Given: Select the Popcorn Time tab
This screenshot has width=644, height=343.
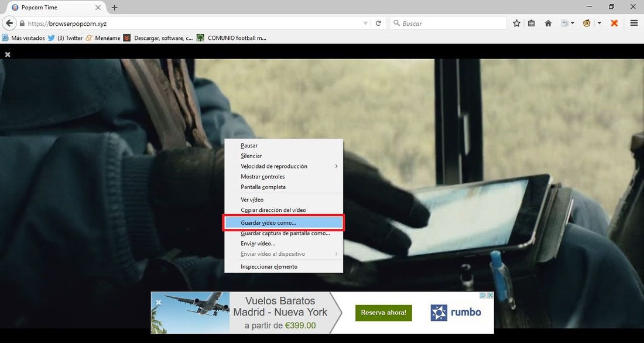Looking at the screenshot, I should pyautogui.click(x=57, y=8).
